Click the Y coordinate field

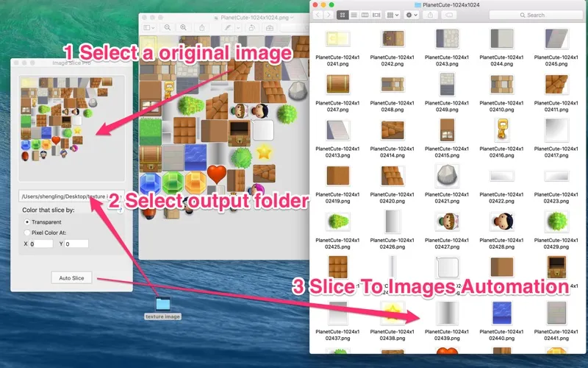(x=76, y=244)
